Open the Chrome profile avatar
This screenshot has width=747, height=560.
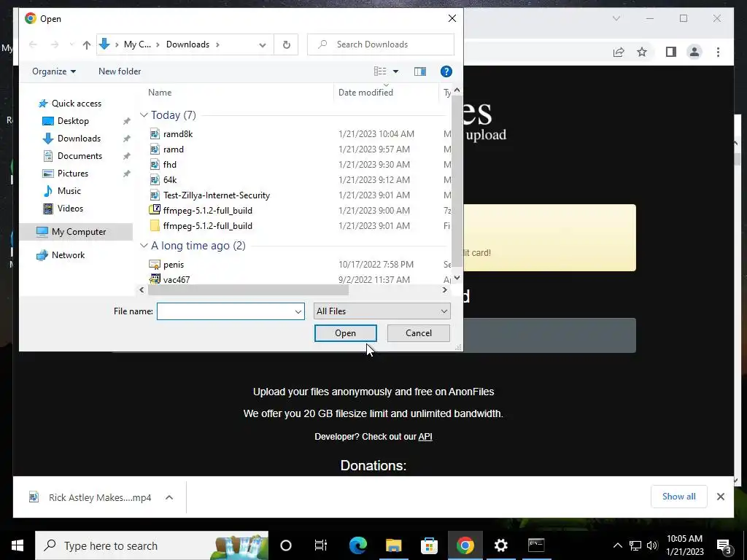694,52
